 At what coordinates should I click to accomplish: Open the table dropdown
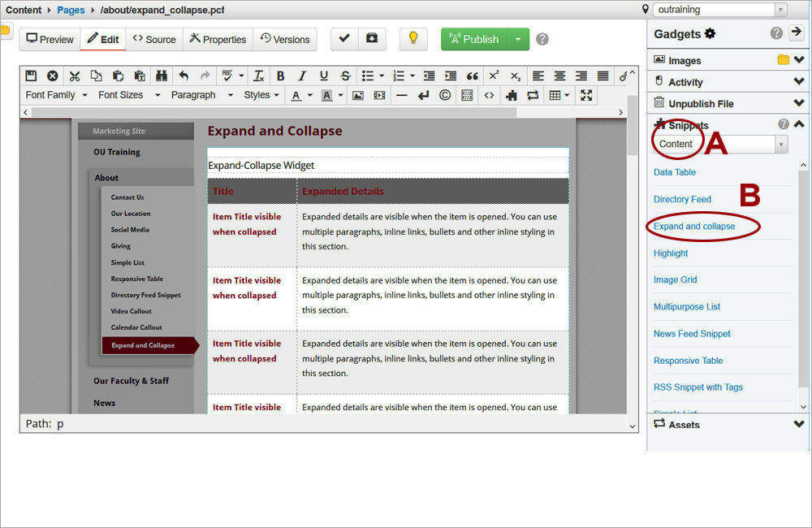559,95
